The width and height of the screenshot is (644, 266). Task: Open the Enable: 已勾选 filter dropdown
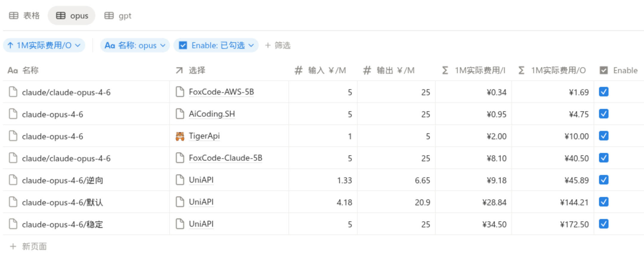216,46
